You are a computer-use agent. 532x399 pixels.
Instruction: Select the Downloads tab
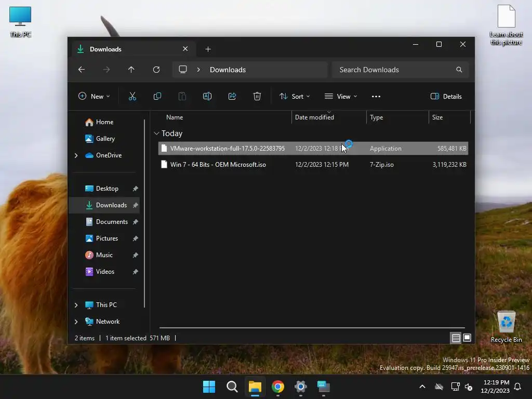click(132, 49)
